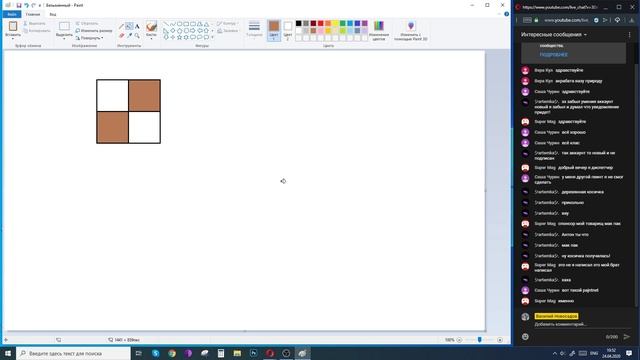Click the zoom slider handle in Paint
Image resolution: width=640 pixels, height=360 pixels.
480,340
